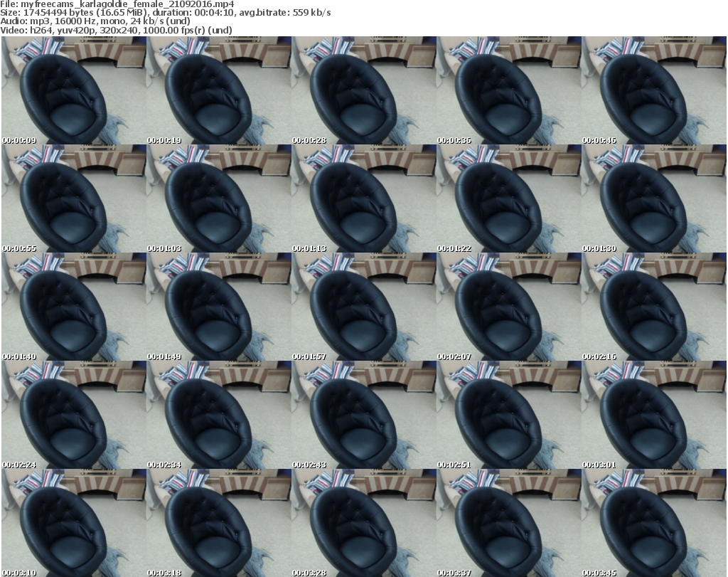Open the thumbnail marked 00:00:55
The width and height of the screenshot is (728, 577).
73,198
